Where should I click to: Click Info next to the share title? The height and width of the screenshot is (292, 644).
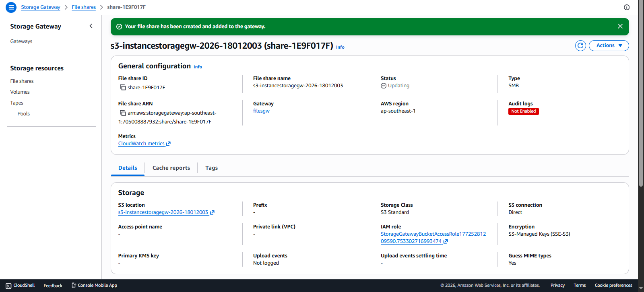pyautogui.click(x=340, y=47)
